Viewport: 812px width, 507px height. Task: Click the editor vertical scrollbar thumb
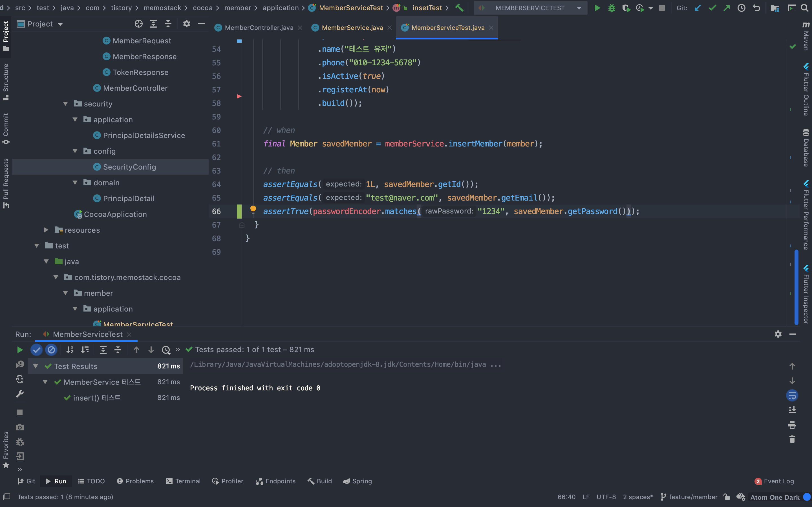796,287
